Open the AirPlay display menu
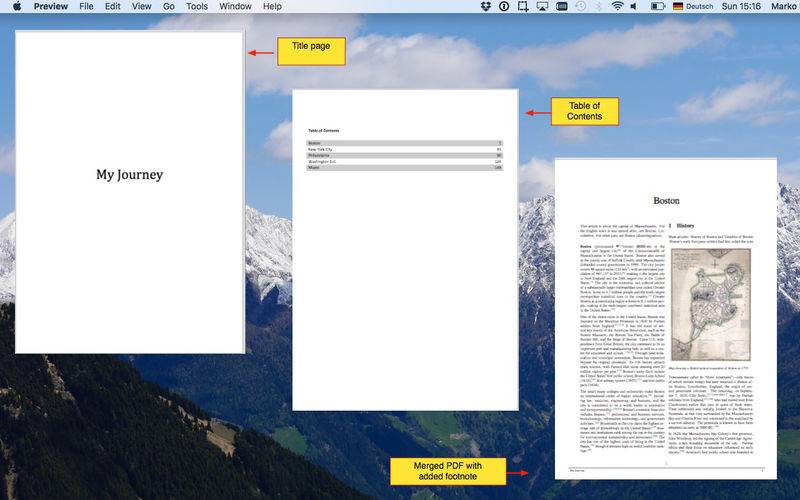800x500 pixels. coord(543,6)
